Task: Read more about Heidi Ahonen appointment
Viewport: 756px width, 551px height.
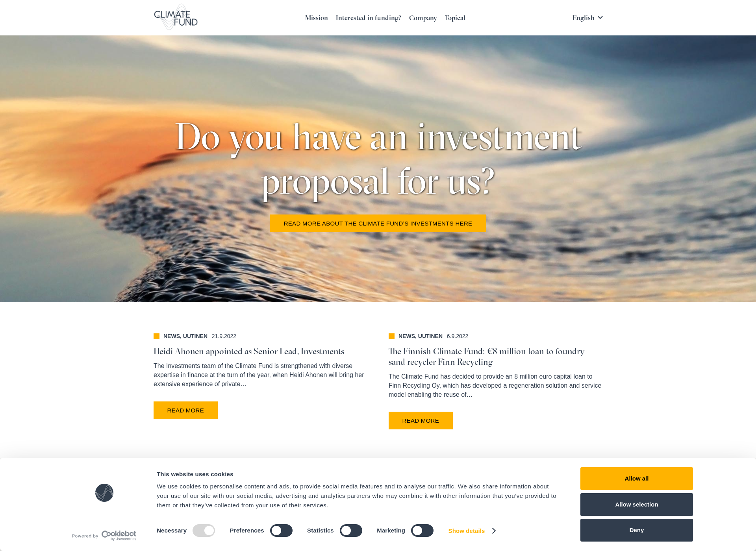Action: 185,410
